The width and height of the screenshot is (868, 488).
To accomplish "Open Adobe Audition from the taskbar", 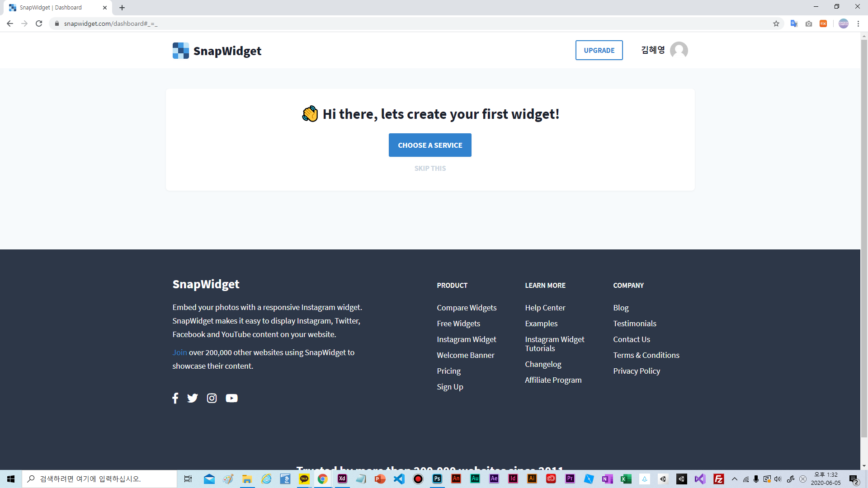I will [475, 479].
